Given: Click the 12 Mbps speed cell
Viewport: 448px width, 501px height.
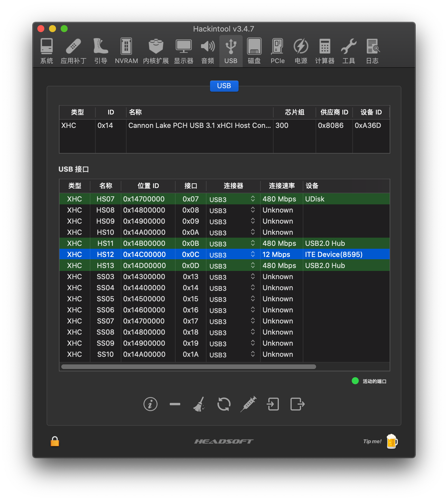Looking at the screenshot, I should [282, 254].
